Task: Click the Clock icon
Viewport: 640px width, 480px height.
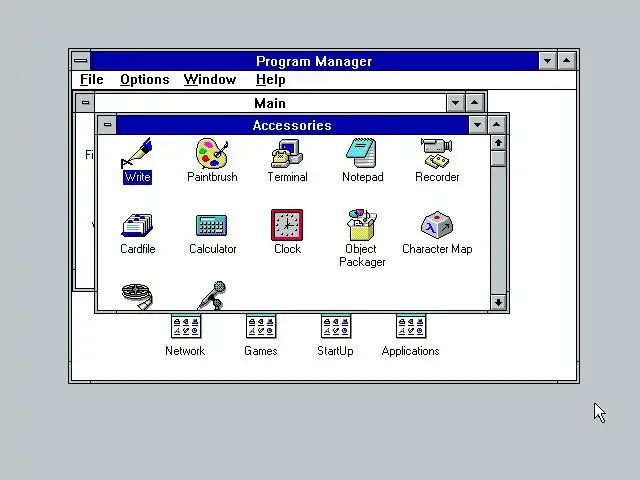Action: click(x=287, y=225)
